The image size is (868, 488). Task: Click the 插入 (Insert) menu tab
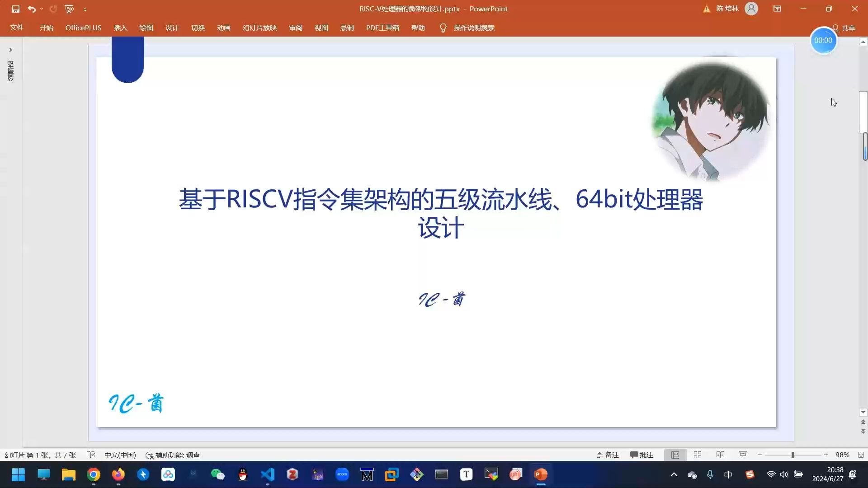pyautogui.click(x=120, y=28)
